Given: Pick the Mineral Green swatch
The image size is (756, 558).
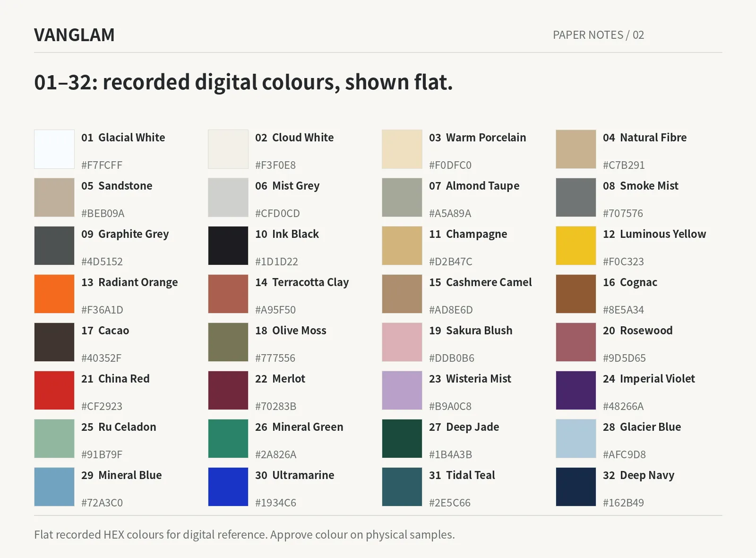Looking at the screenshot, I should 228,439.
